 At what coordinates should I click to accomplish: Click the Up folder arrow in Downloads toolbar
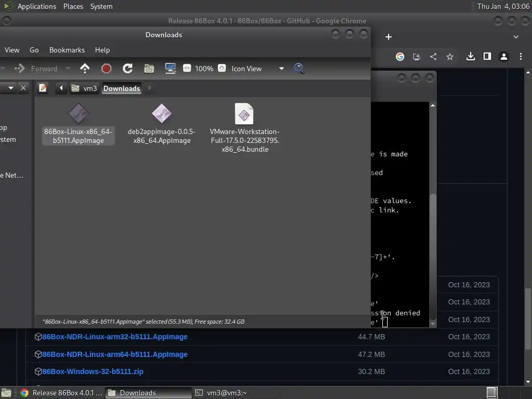point(85,69)
